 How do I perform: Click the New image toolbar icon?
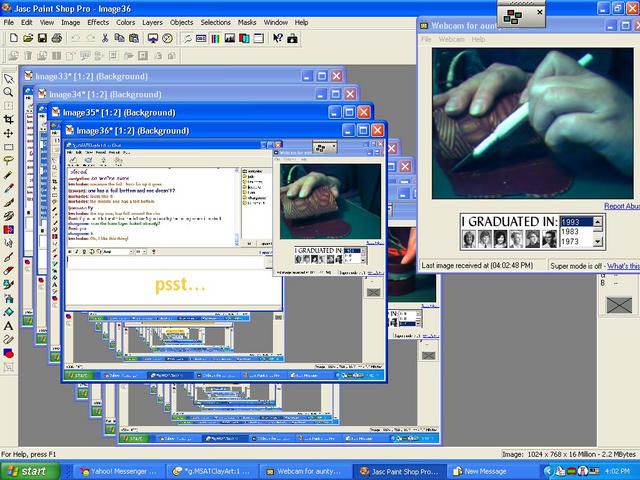(13, 38)
